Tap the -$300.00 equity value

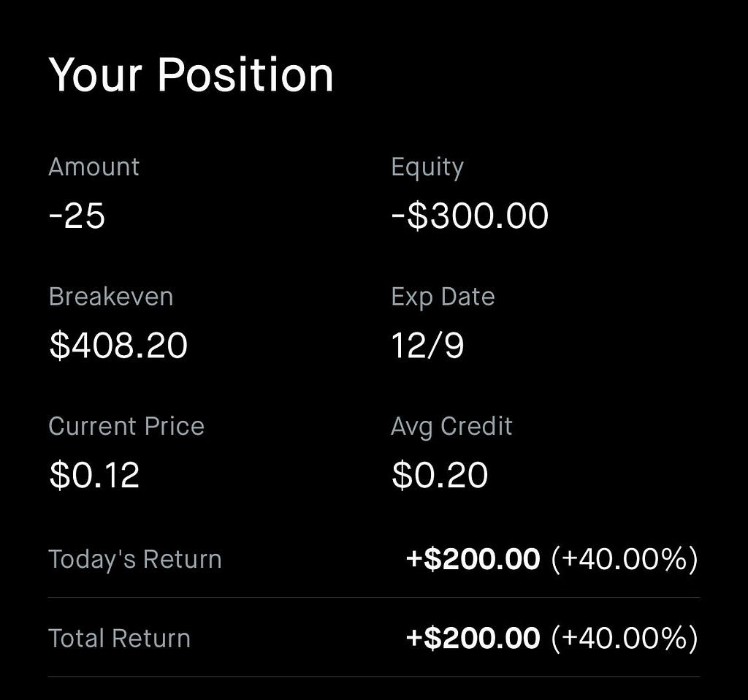(470, 216)
